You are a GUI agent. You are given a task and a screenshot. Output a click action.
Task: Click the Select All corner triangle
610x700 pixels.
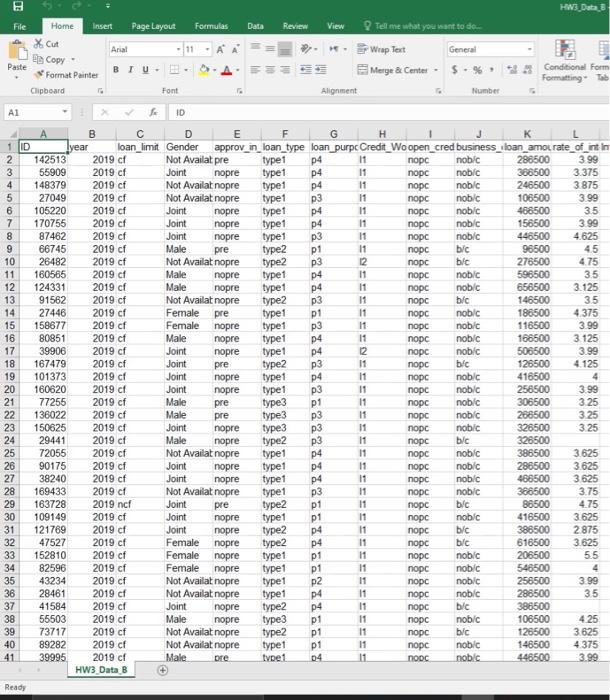[x=13, y=134]
